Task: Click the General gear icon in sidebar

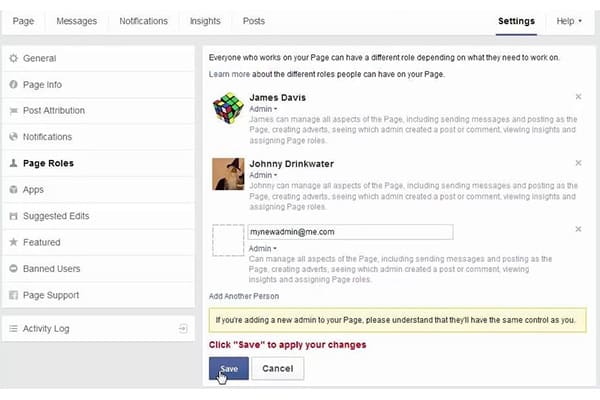Action: coord(13,58)
